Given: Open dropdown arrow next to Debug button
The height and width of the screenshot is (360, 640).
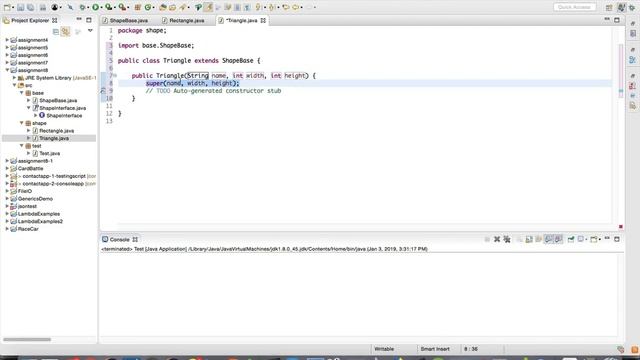Looking at the screenshot, I should coord(88,7).
